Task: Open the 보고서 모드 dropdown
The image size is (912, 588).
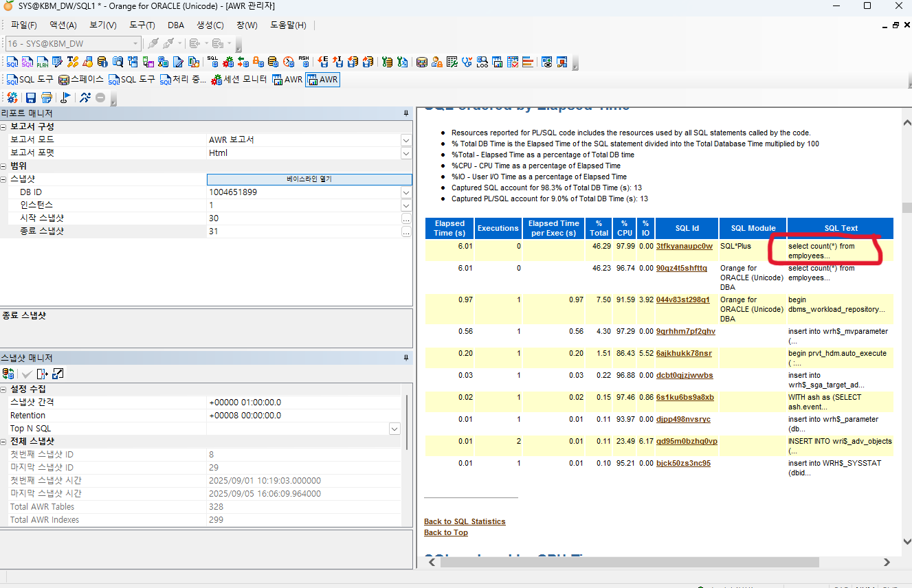Action: [x=405, y=140]
